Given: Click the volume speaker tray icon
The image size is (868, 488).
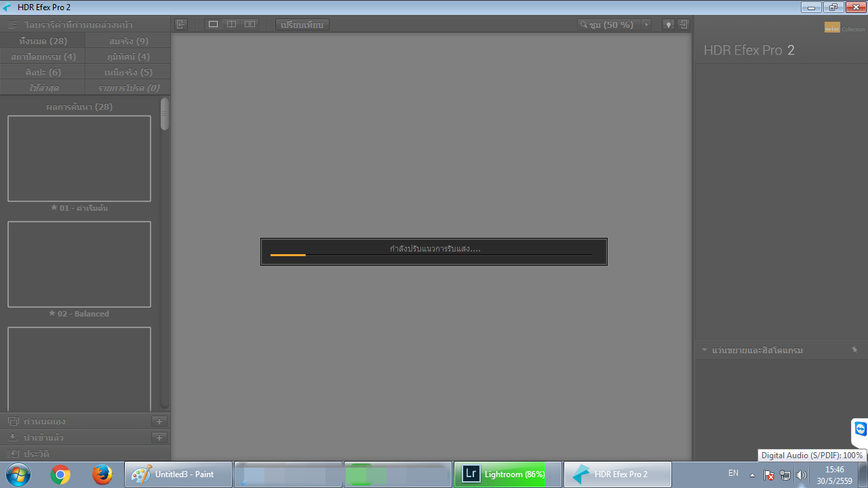Looking at the screenshot, I should tap(802, 475).
